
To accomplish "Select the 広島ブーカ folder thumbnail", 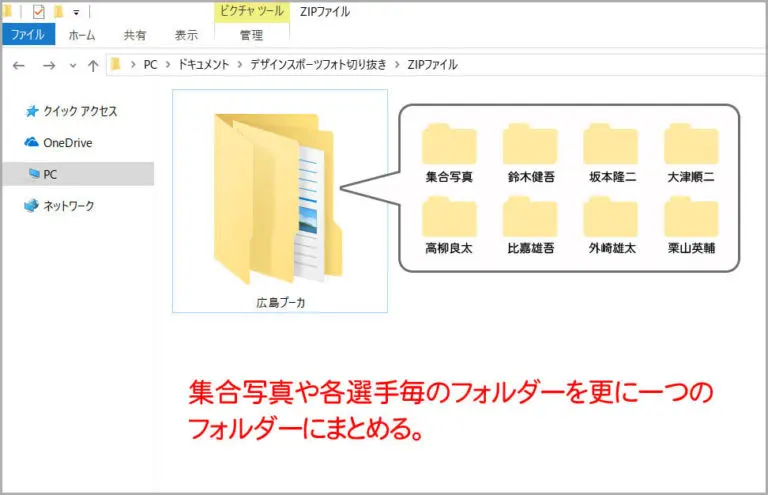I will (x=279, y=200).
